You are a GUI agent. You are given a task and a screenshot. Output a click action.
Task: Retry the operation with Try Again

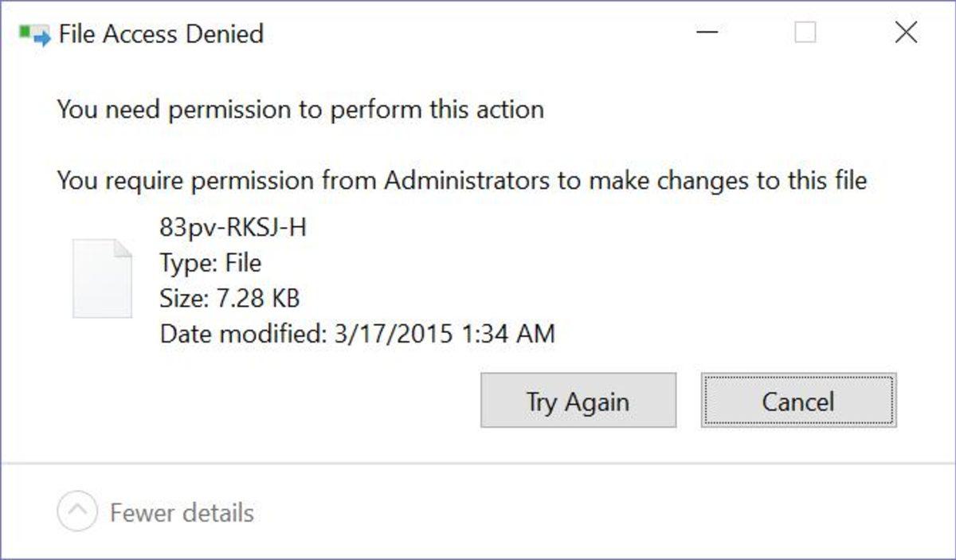(x=578, y=401)
